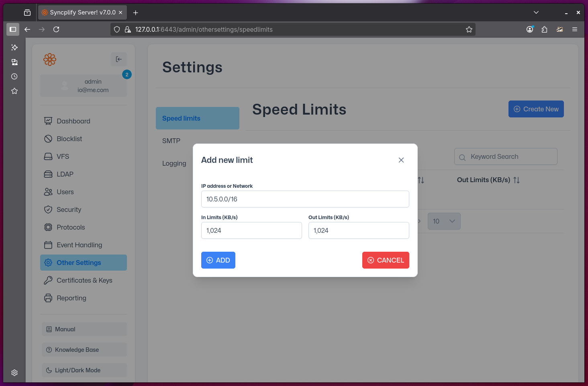This screenshot has width=588, height=386.
Task: Open the browser extensions icon
Action: [x=544, y=29]
